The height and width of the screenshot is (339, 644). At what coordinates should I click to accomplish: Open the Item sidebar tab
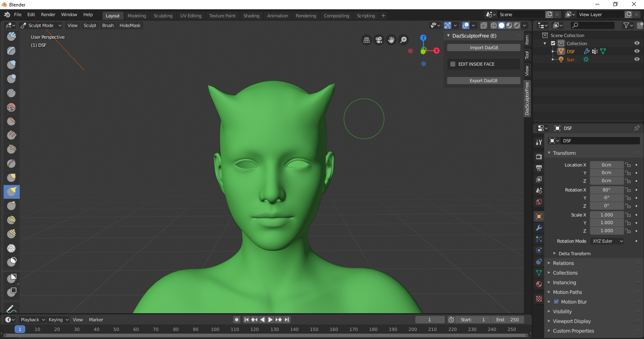527,40
